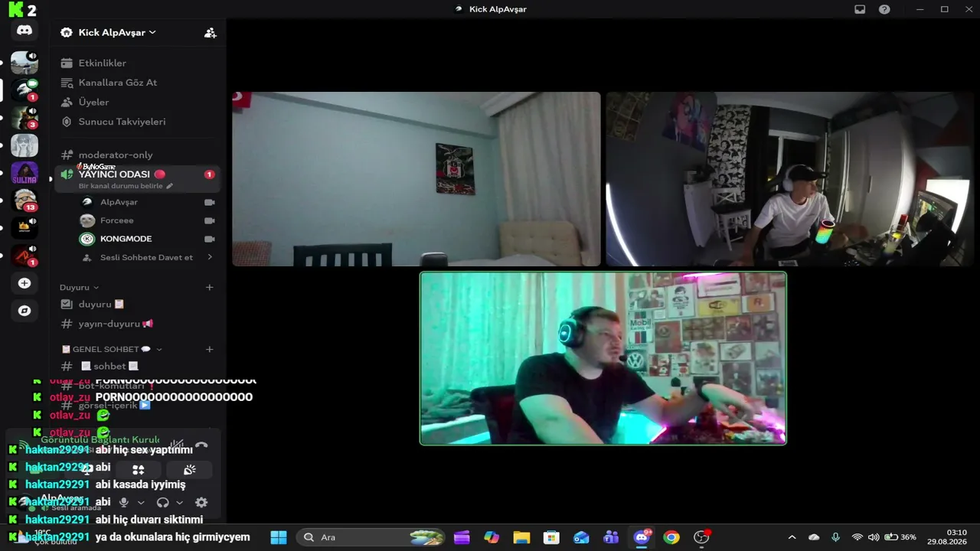Open the Discover servers compass icon
This screenshot has width=980, height=551.
(24, 311)
